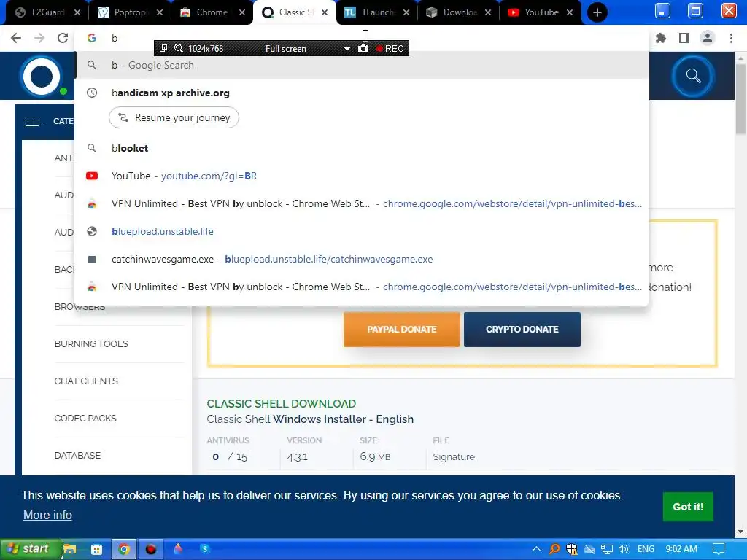Open the notification center icon
747x560 pixels.
point(718,549)
